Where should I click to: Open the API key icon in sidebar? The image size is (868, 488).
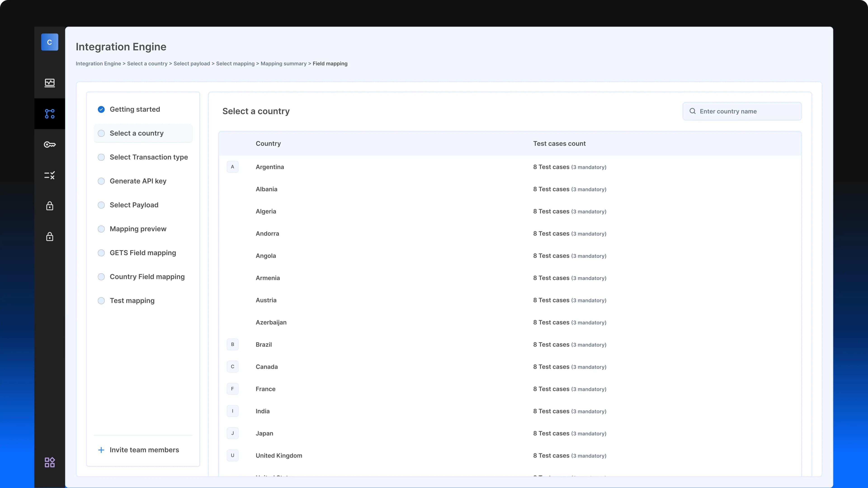(x=50, y=145)
